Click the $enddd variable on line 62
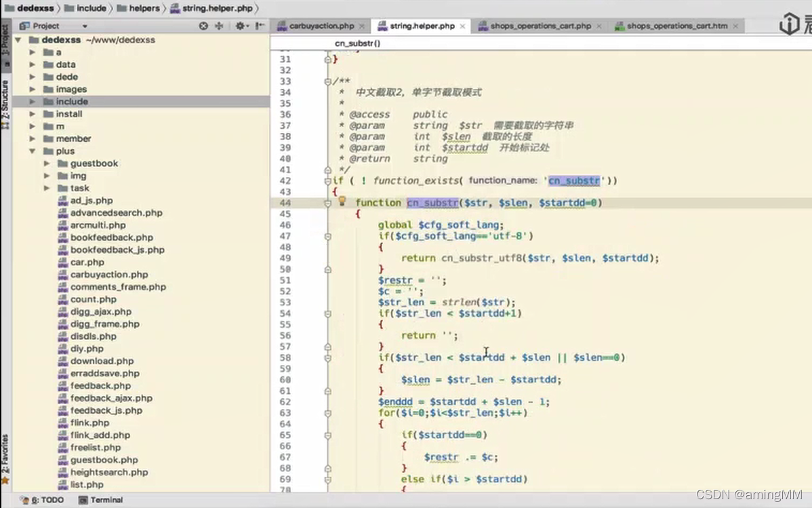Image resolution: width=812 pixels, height=508 pixels. (395, 402)
